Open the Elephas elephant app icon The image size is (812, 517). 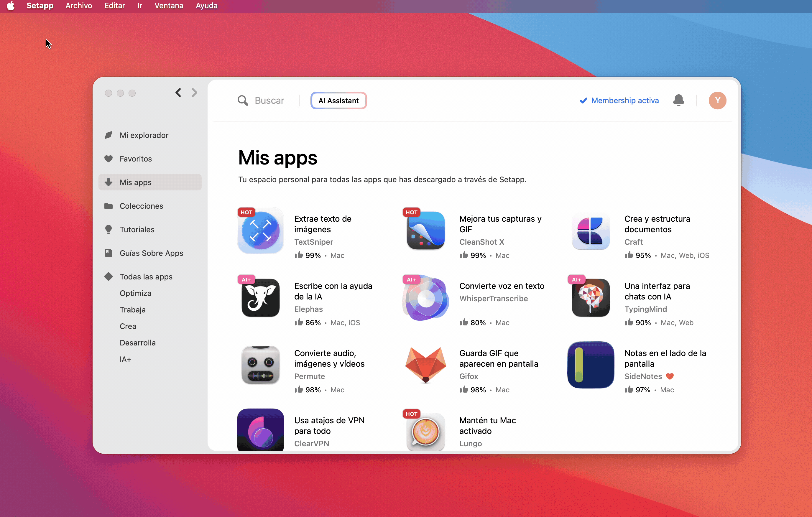click(x=260, y=298)
